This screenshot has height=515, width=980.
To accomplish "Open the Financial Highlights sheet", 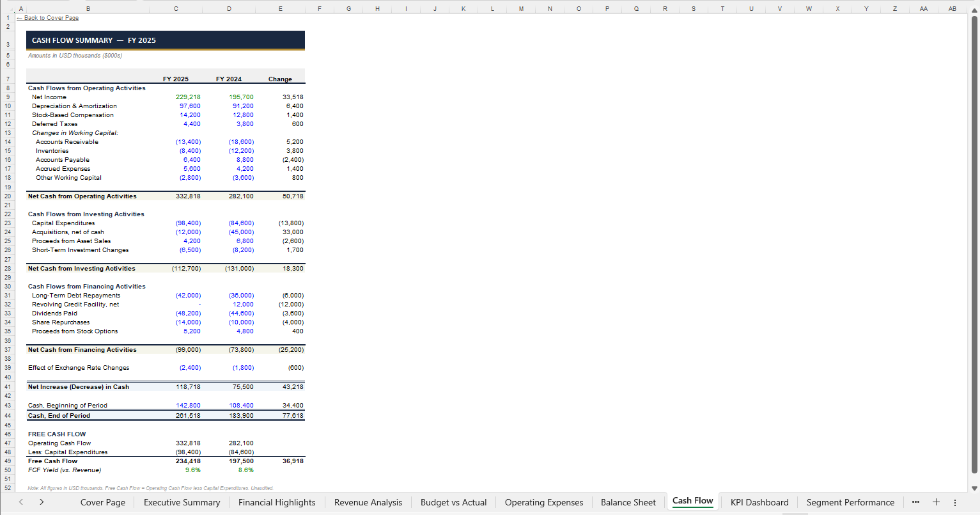I will coord(277,502).
